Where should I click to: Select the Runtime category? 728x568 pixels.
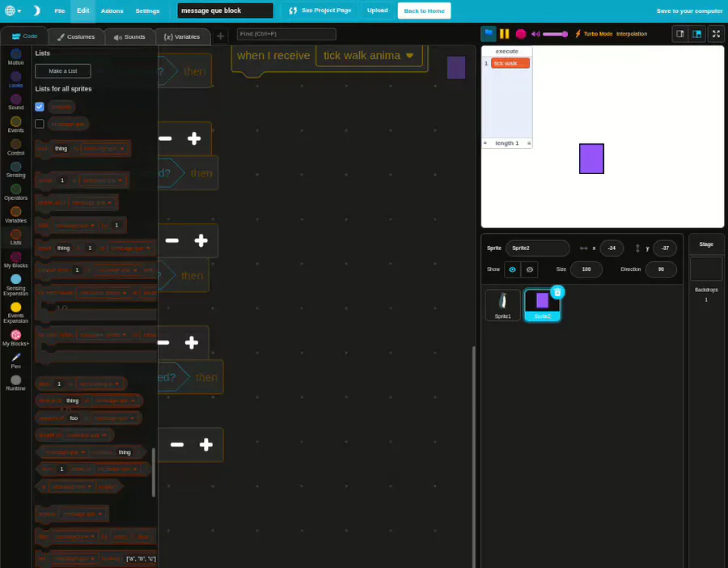point(16,384)
